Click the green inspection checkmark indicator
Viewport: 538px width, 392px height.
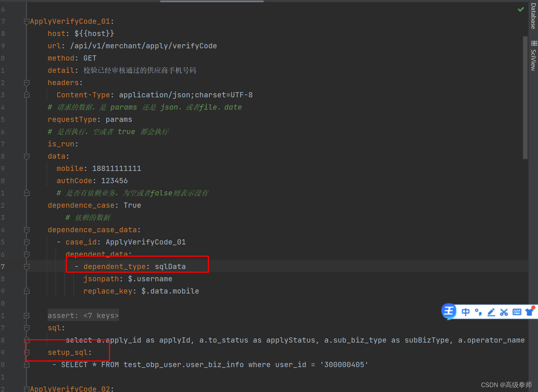click(x=521, y=9)
